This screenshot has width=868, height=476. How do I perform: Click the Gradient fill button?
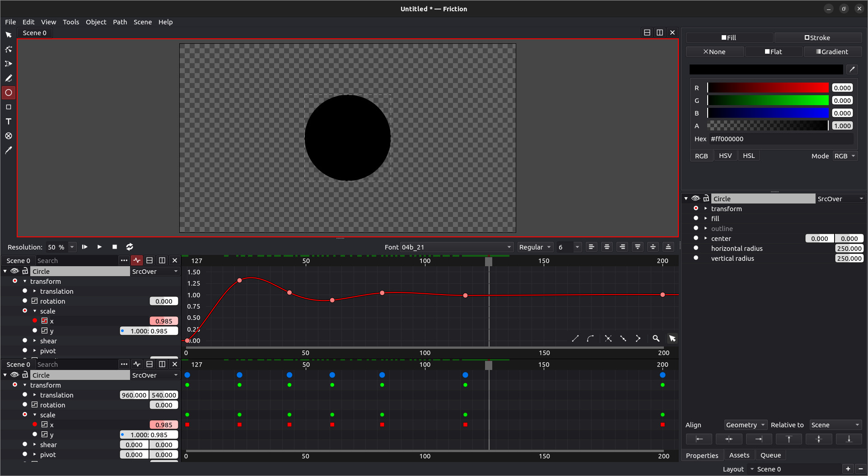point(832,51)
